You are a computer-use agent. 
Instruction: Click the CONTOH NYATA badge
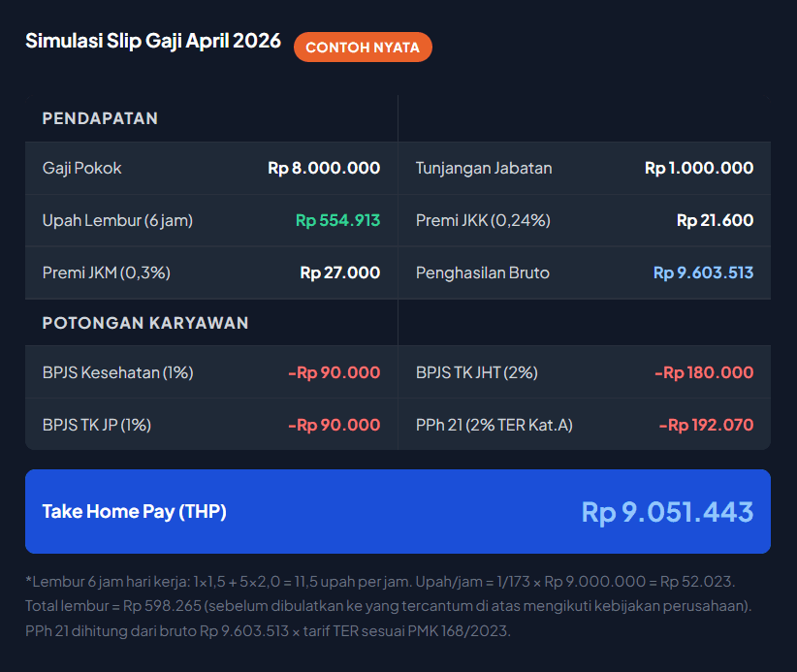pos(363,48)
